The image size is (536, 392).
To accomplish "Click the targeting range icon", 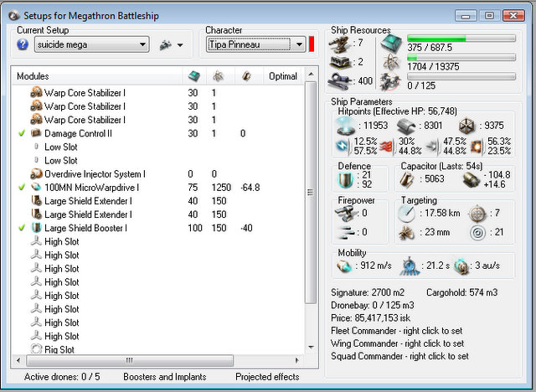I will pos(406,214).
